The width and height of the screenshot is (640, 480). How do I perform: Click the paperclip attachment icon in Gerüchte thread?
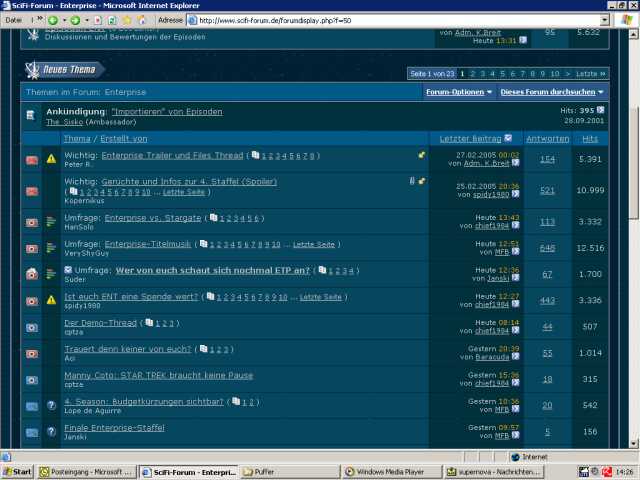coord(412,181)
